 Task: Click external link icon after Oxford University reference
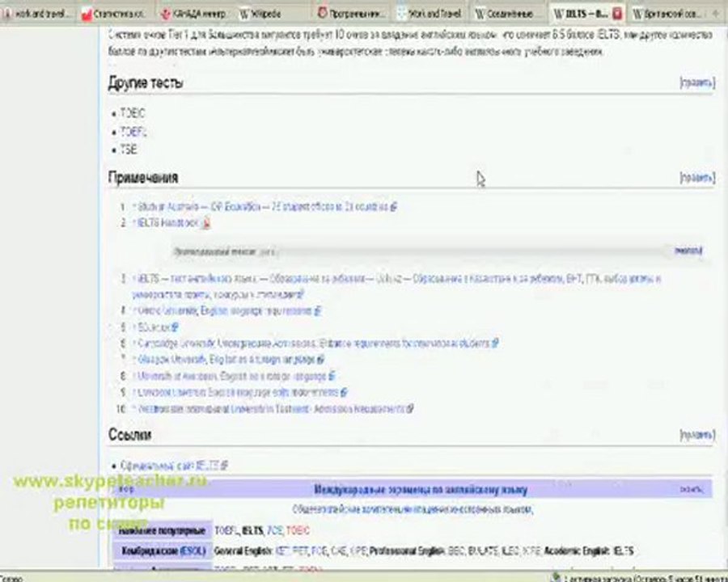[318, 311]
